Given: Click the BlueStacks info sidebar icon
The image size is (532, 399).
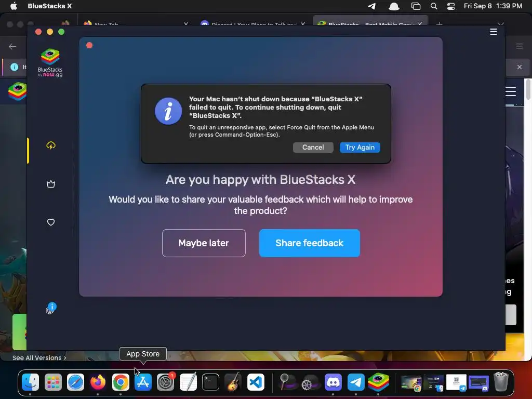Looking at the screenshot, I should tap(51, 308).
